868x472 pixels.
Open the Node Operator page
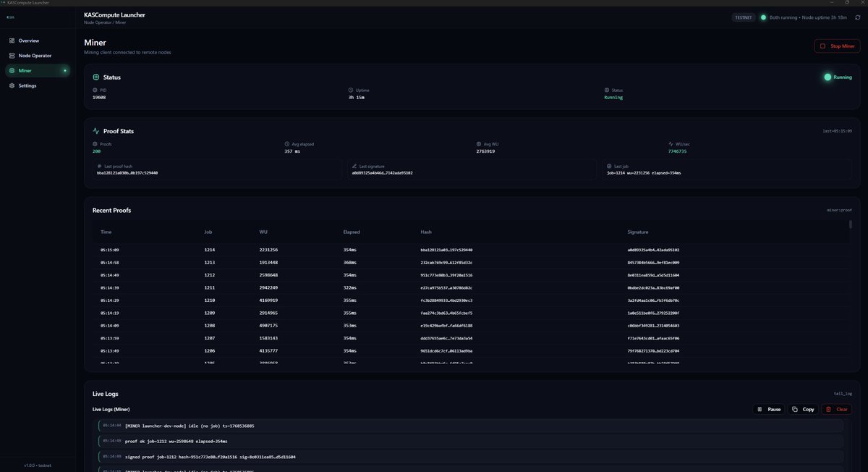pos(37,56)
